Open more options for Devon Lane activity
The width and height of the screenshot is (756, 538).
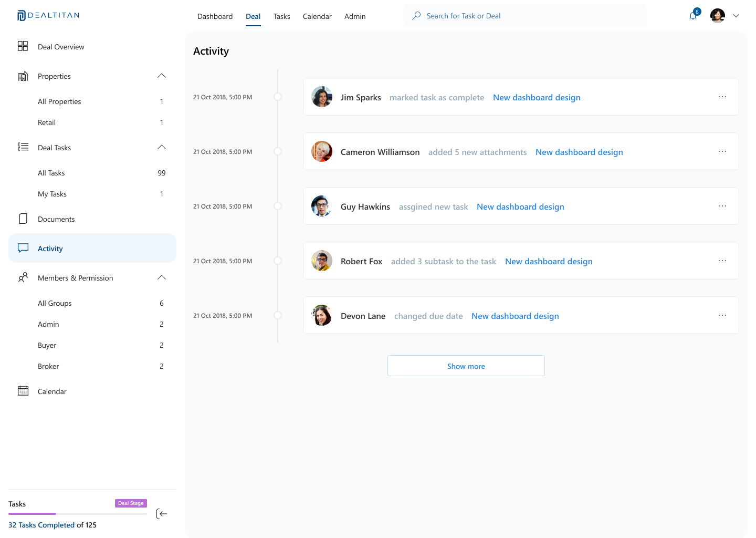722,315
